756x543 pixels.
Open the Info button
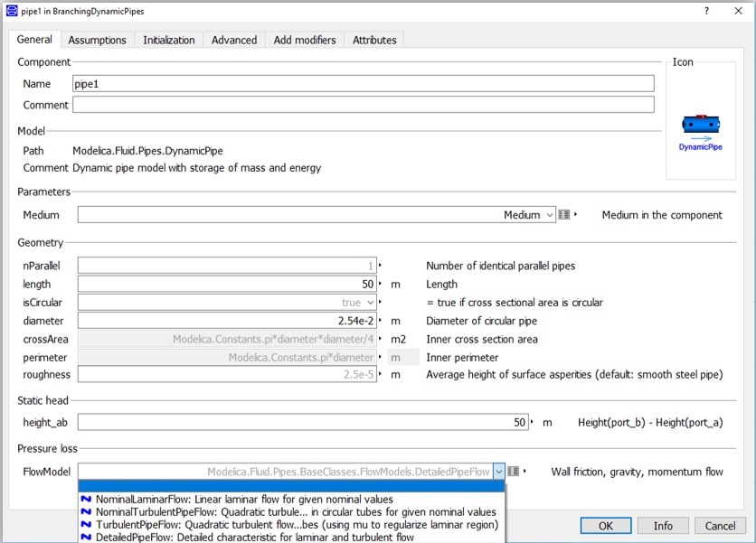pos(663,526)
